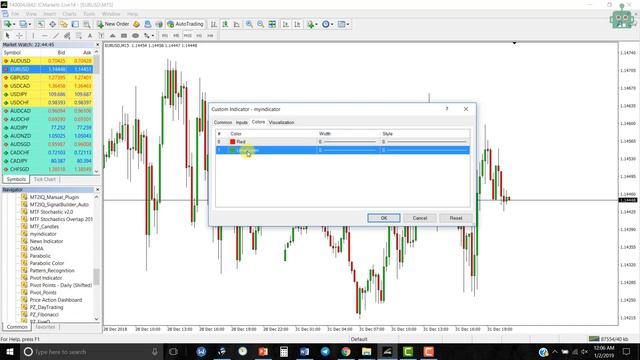Select the crosshair tool
The image size is (640, 360).
tap(20, 36)
